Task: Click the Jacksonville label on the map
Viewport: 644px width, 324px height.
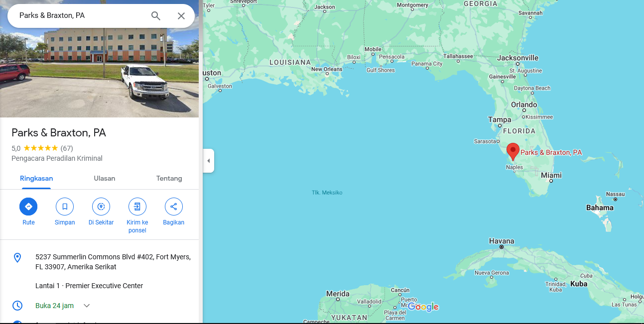Action: [x=518, y=58]
